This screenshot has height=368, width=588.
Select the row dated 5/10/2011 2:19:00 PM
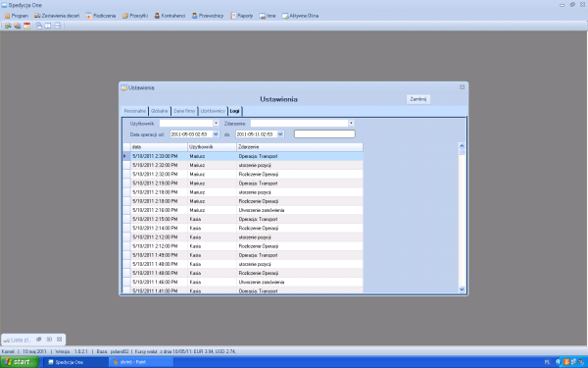coord(243,184)
